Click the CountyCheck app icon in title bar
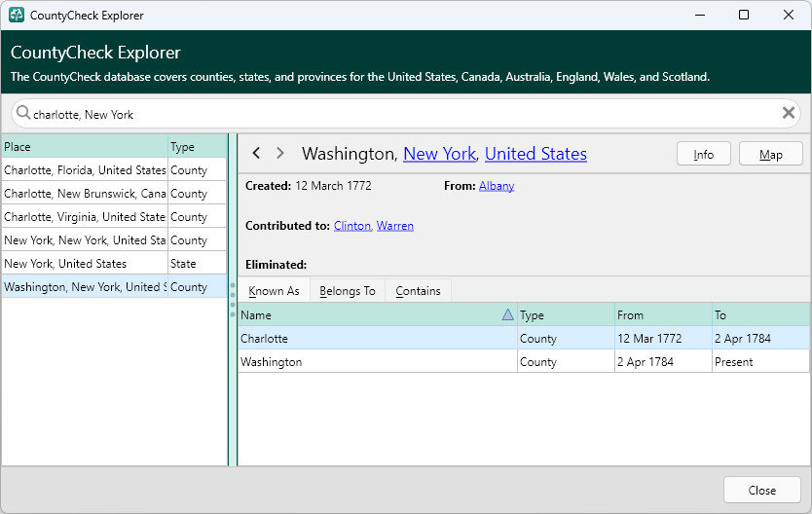Image resolution: width=812 pixels, height=514 pixels. point(17,15)
